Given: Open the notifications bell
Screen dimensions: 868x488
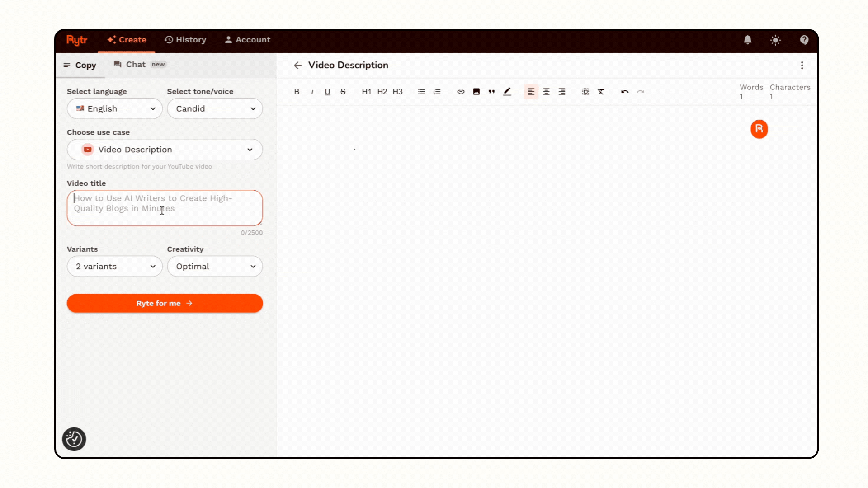Looking at the screenshot, I should pyautogui.click(x=748, y=40).
